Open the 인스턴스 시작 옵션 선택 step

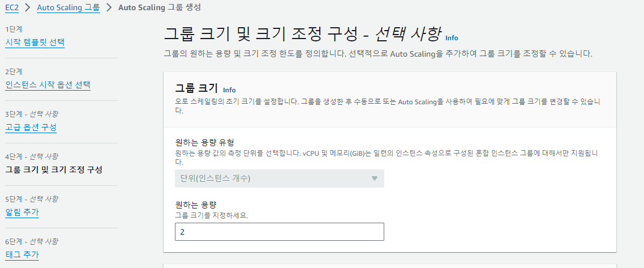click(x=48, y=85)
